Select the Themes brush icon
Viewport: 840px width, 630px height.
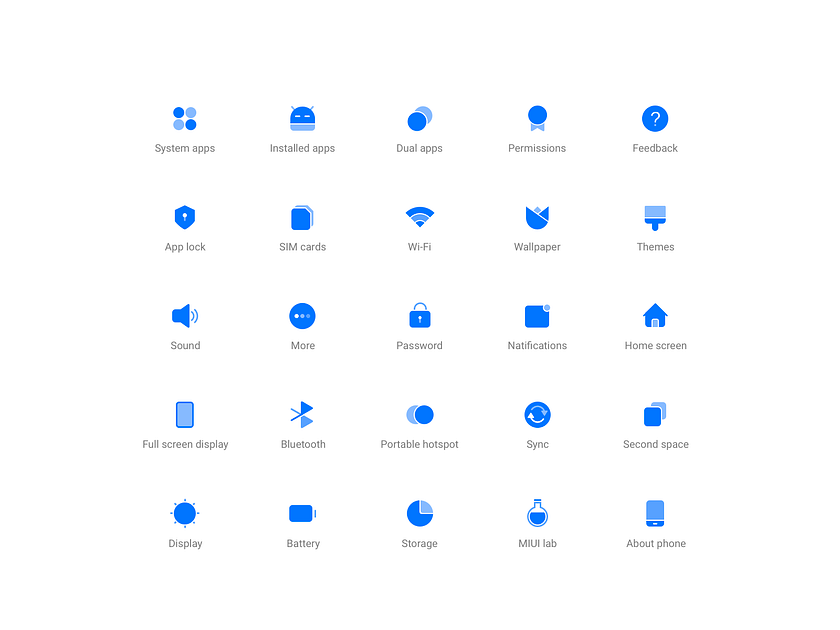click(x=655, y=217)
